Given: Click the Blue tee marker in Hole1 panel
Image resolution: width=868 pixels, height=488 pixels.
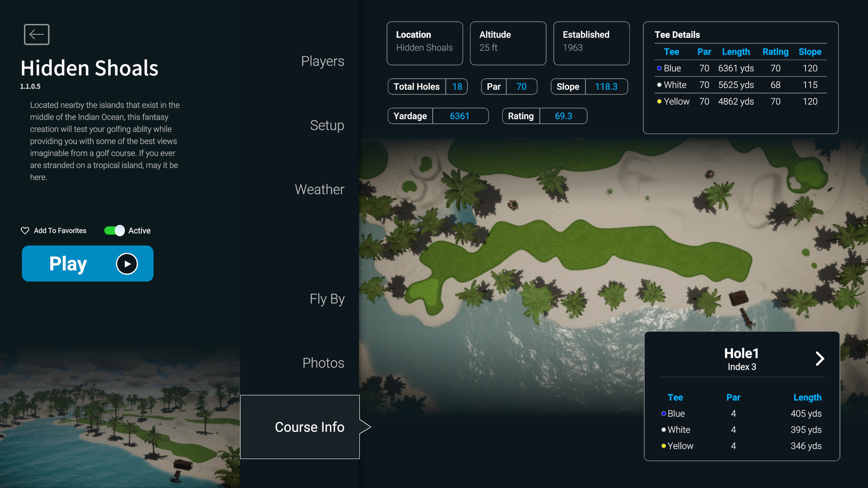Looking at the screenshot, I should click(x=663, y=413).
